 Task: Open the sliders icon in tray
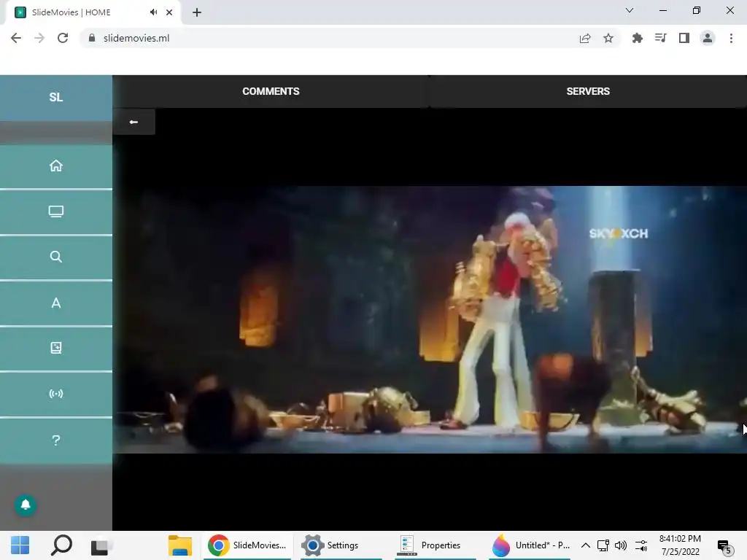(641, 545)
